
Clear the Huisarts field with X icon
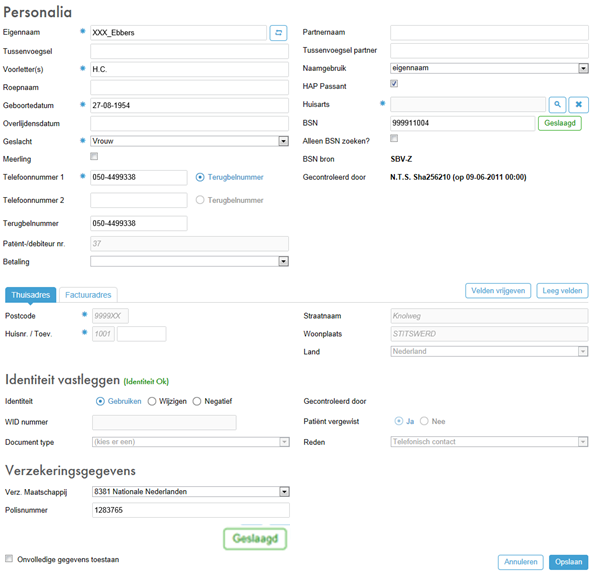click(x=578, y=104)
